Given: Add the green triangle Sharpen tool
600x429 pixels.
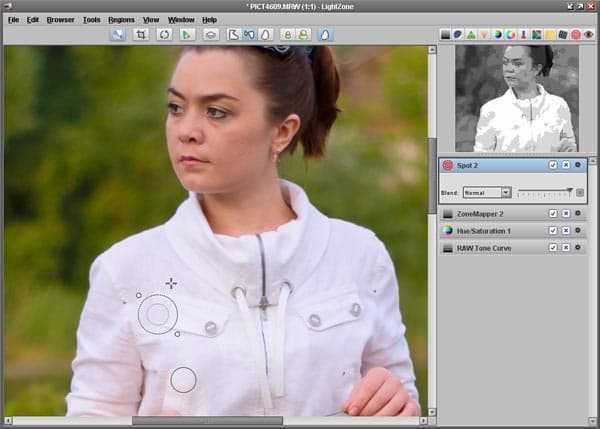Looking at the screenshot, I should [x=471, y=35].
